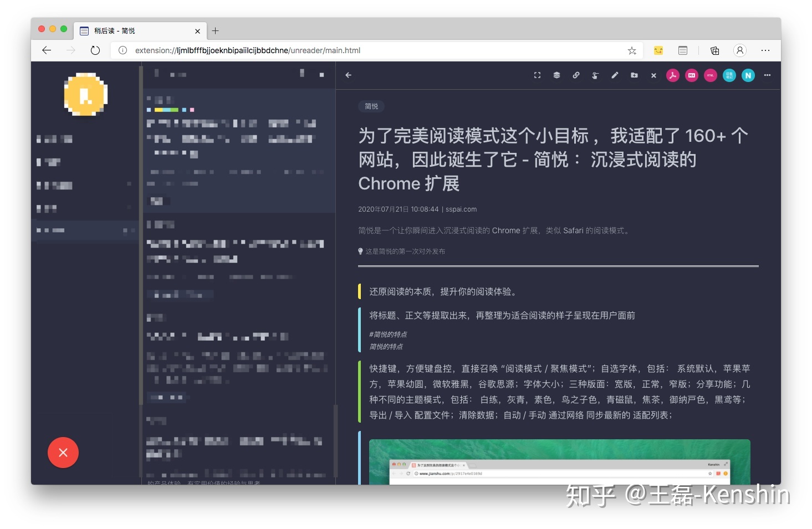
Task: Click the date '2020年07月21日 10:08:44'
Action: [398, 209]
